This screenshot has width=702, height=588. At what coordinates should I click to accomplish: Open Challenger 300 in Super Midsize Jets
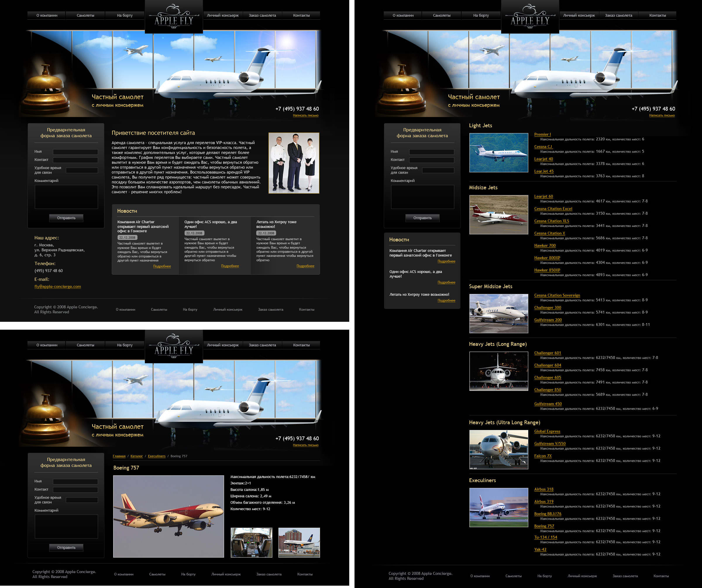click(x=547, y=307)
